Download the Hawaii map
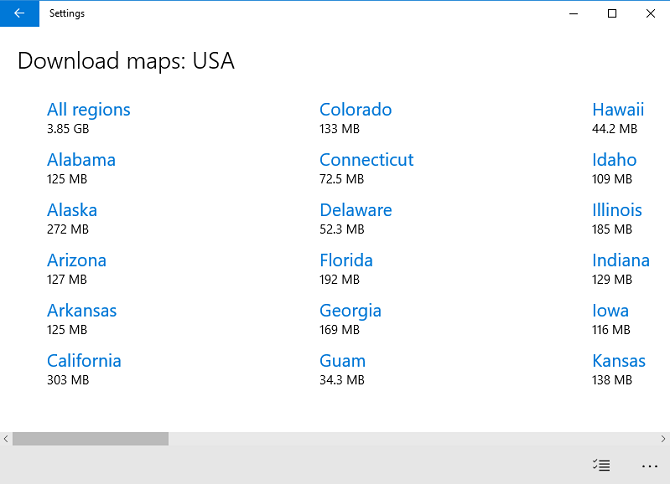 [618, 110]
